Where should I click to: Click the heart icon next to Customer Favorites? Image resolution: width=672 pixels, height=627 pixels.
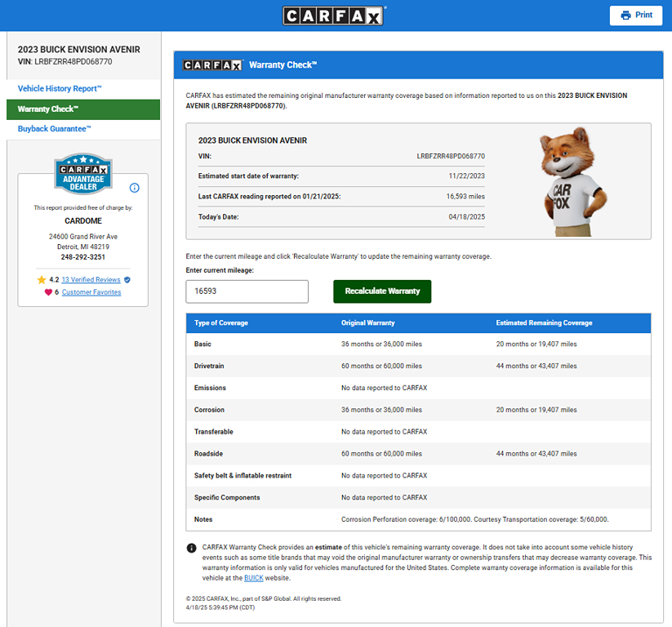[x=48, y=292]
